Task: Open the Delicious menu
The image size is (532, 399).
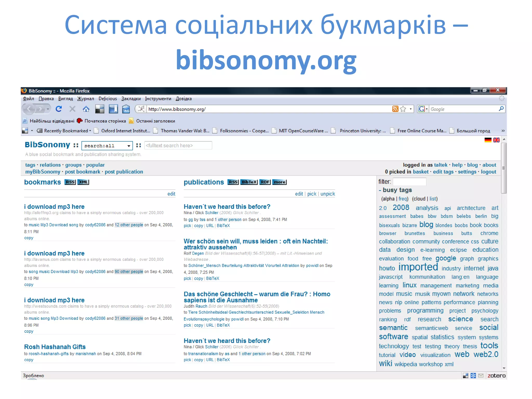Action: (x=108, y=99)
